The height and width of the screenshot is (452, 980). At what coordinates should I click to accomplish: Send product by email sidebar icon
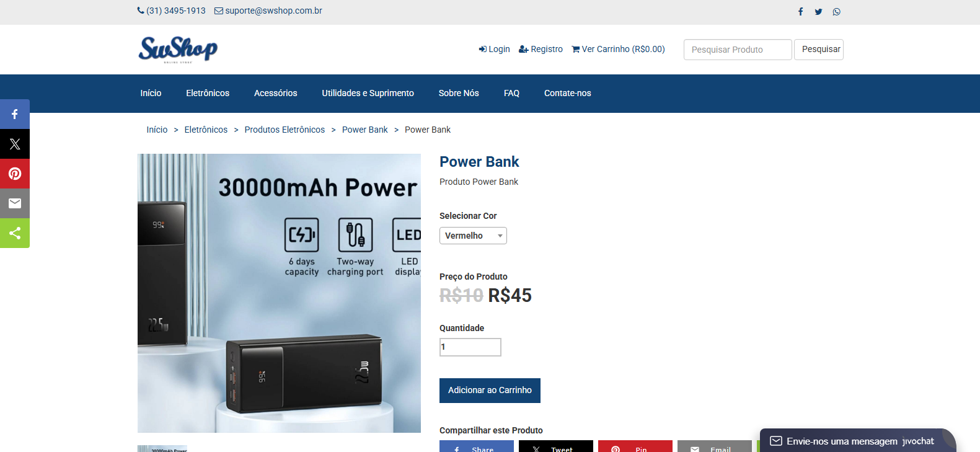click(x=15, y=203)
